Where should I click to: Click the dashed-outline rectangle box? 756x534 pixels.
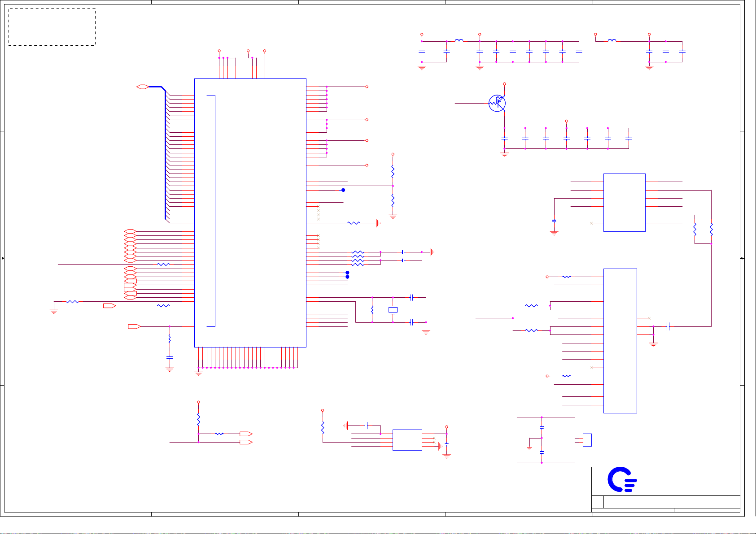pyautogui.click(x=52, y=27)
